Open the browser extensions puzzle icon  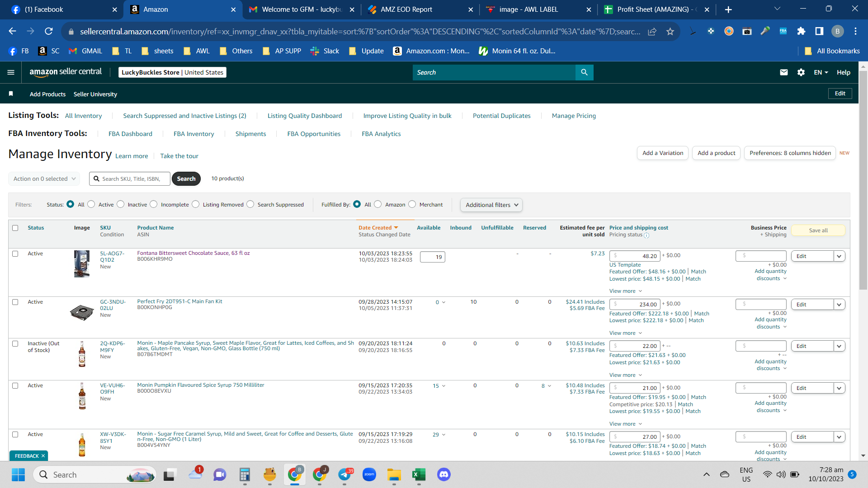point(801,31)
